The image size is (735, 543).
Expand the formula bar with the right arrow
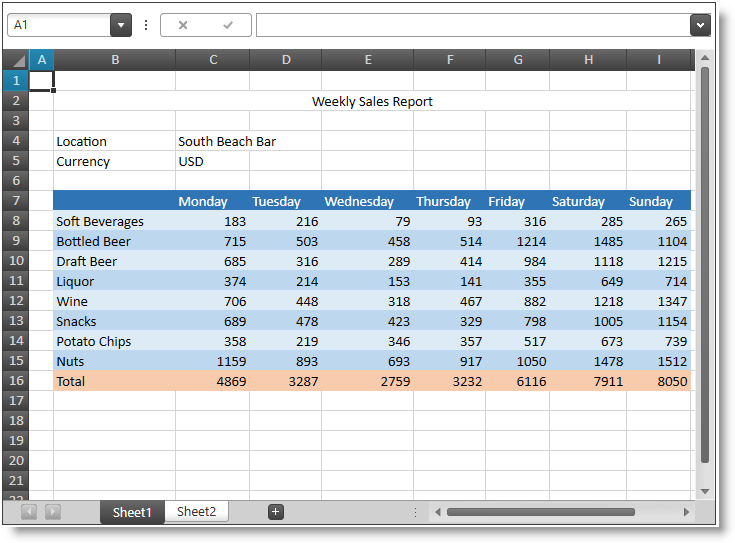tap(700, 25)
